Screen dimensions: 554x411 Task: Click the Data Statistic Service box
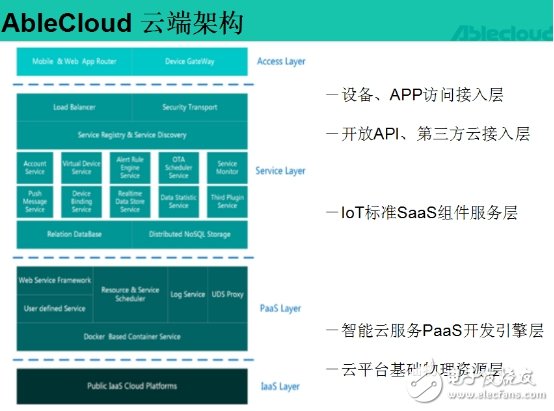178,201
